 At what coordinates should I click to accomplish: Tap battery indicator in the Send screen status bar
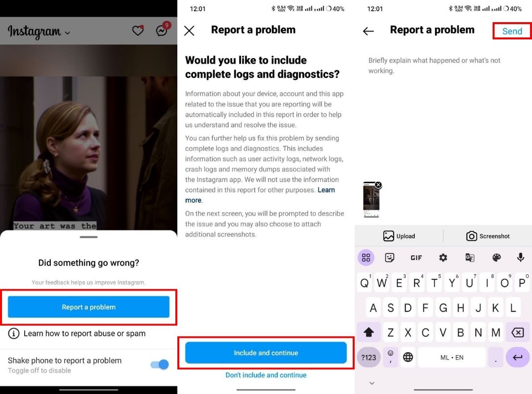[x=513, y=9]
